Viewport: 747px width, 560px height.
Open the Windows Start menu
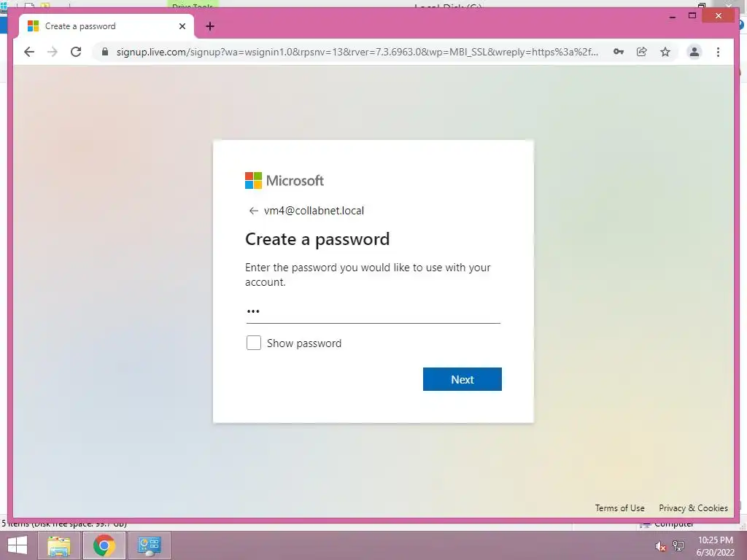coord(18,545)
